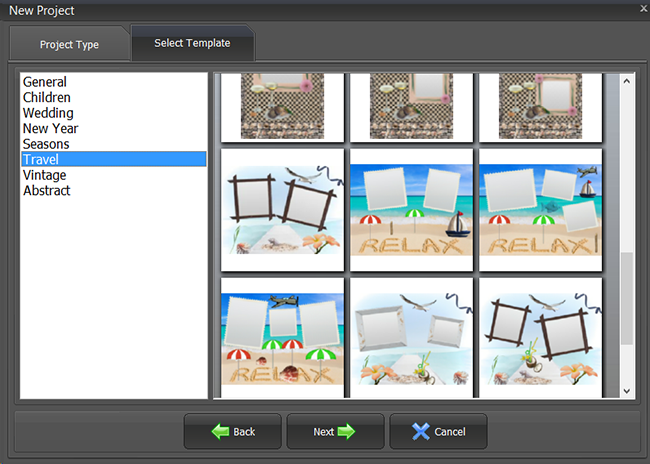Select checkered template with top-right frame, middle column

coord(411,107)
